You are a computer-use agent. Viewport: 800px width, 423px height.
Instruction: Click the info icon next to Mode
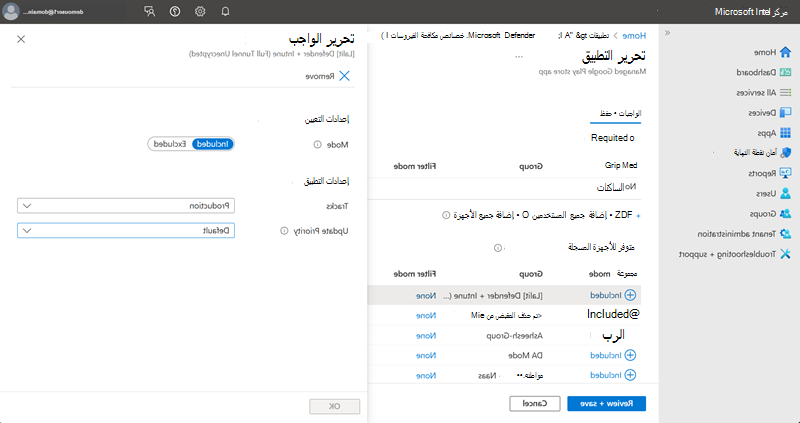tap(317, 144)
